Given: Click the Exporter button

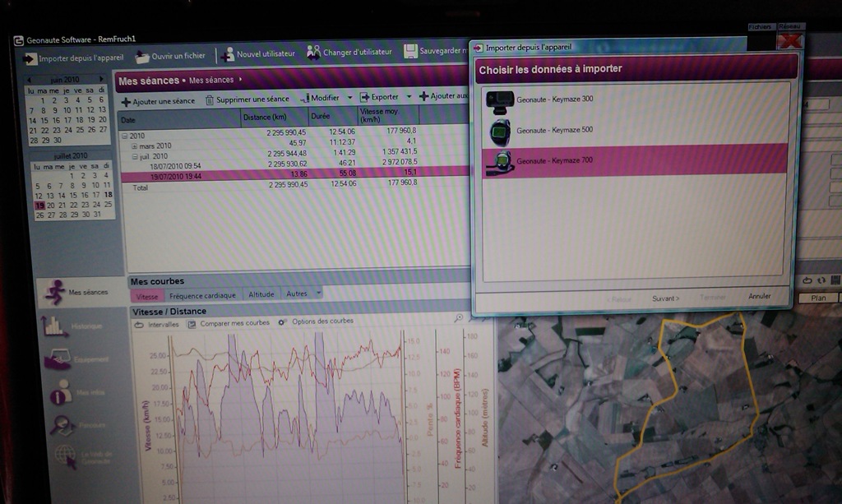Looking at the screenshot, I should [x=380, y=97].
